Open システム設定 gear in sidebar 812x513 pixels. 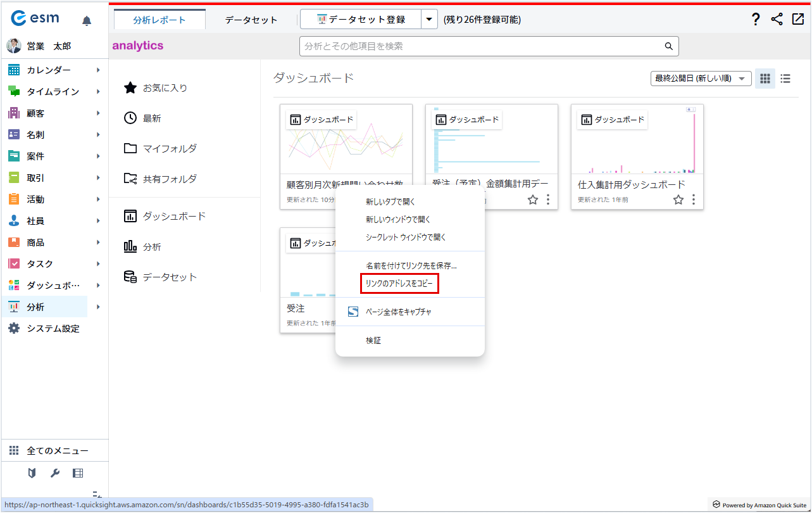click(14, 329)
